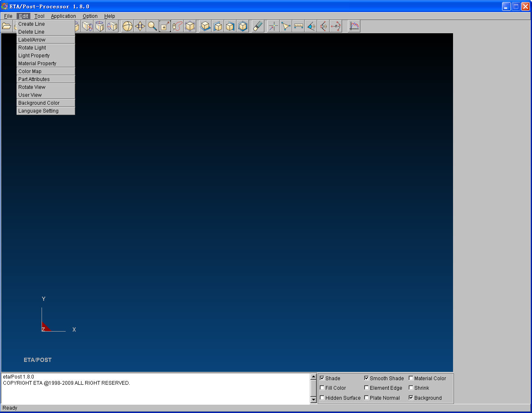This screenshot has height=413, width=532.
Task: Select the identify node crosshair tool
Action: pyautogui.click(x=273, y=26)
